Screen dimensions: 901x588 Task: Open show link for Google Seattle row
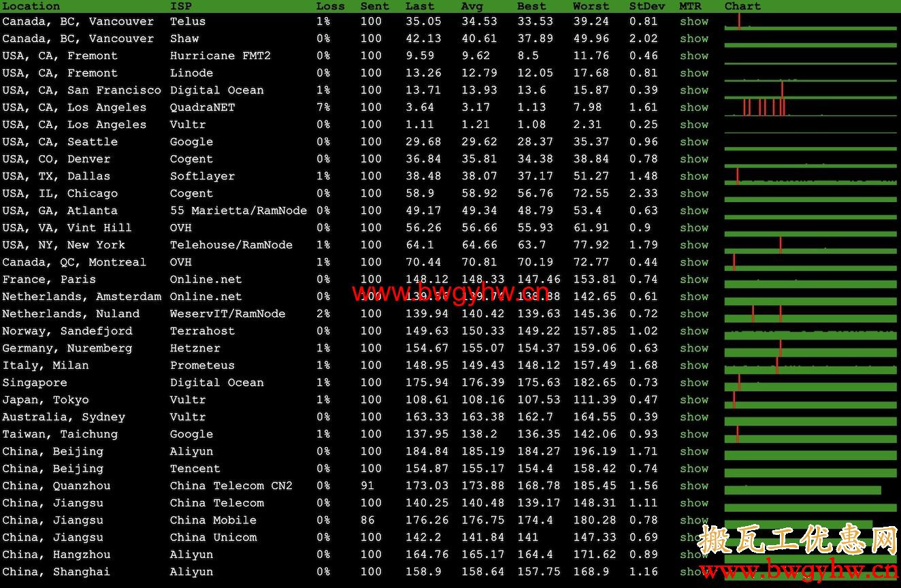tap(694, 142)
